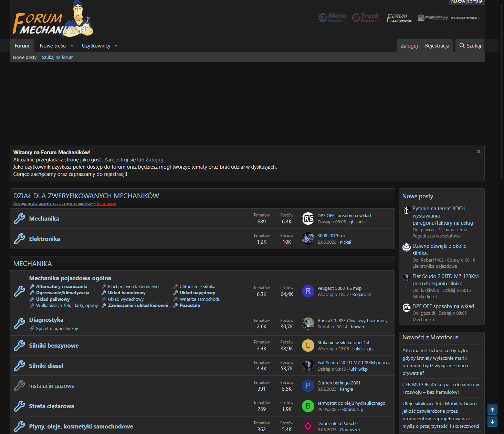Dismiss the welcome notice with the X
Viewport: 504px width, 434px height.
point(479,151)
